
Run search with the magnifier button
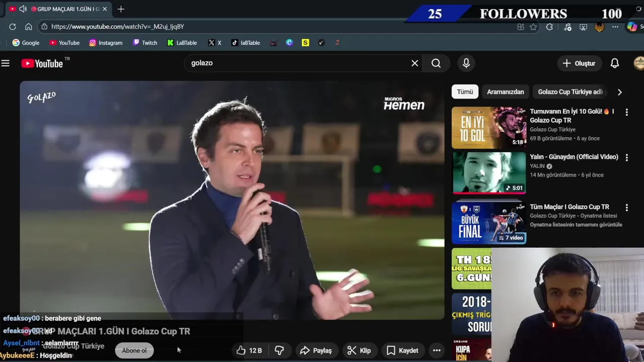[x=436, y=63]
